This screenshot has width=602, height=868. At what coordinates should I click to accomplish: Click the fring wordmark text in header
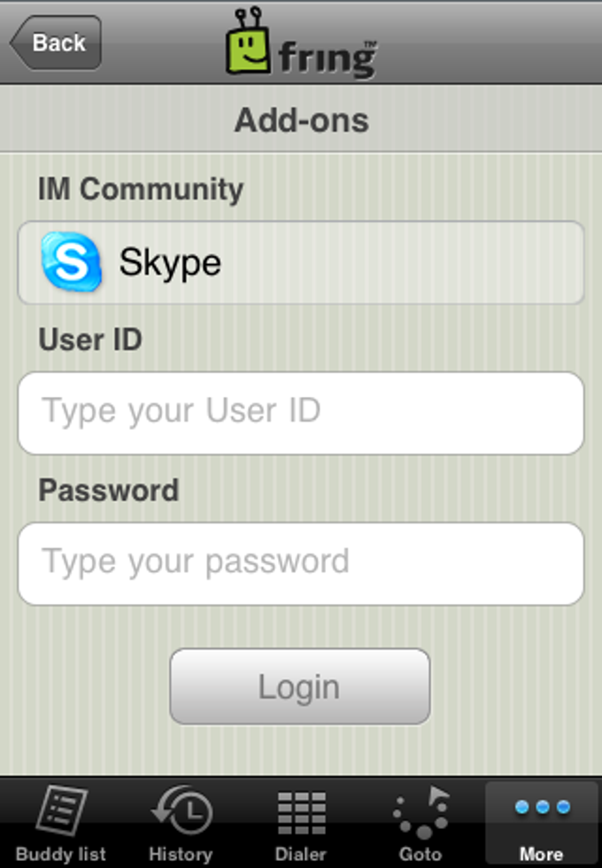pyautogui.click(x=327, y=59)
